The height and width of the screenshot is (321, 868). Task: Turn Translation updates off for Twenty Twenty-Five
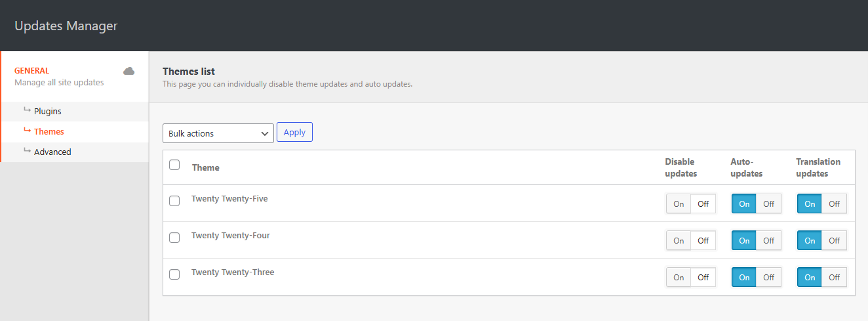[835, 204]
